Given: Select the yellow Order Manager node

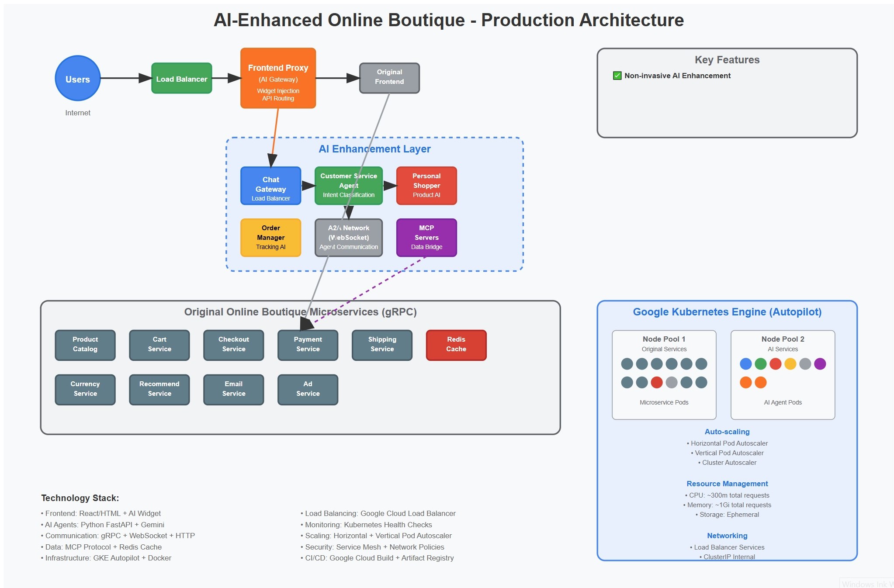Looking at the screenshot, I should click(x=270, y=238).
